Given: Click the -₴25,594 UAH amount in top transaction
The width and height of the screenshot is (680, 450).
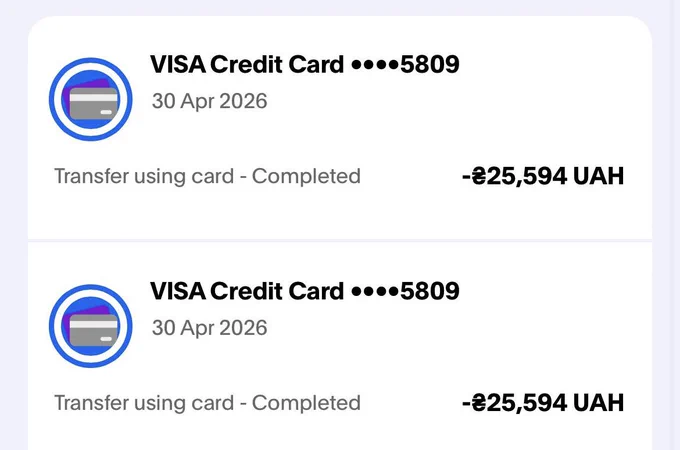Looking at the screenshot, I should tap(543, 176).
